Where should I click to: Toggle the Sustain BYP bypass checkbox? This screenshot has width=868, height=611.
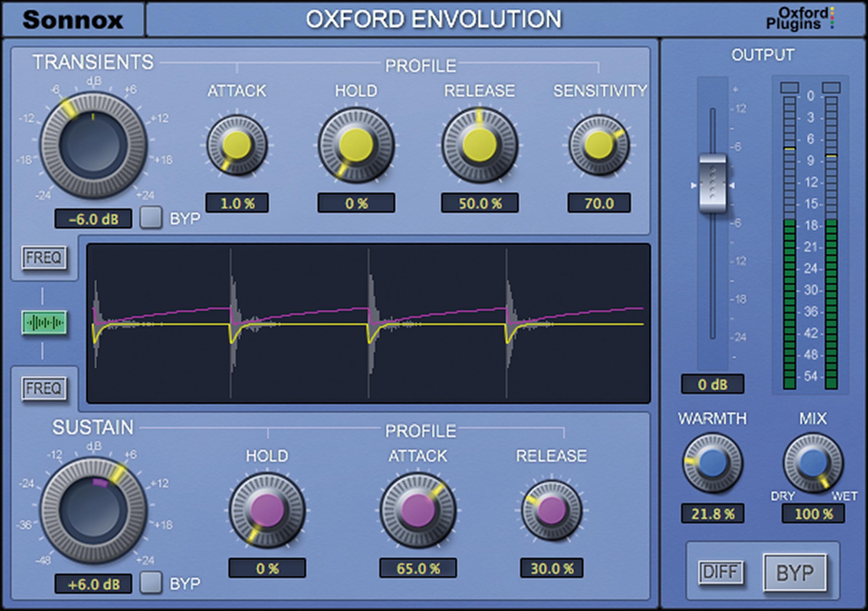151,583
